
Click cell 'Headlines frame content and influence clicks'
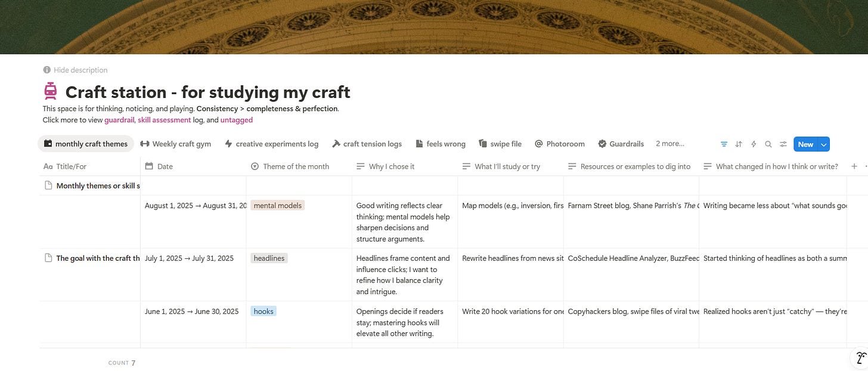pos(405,274)
